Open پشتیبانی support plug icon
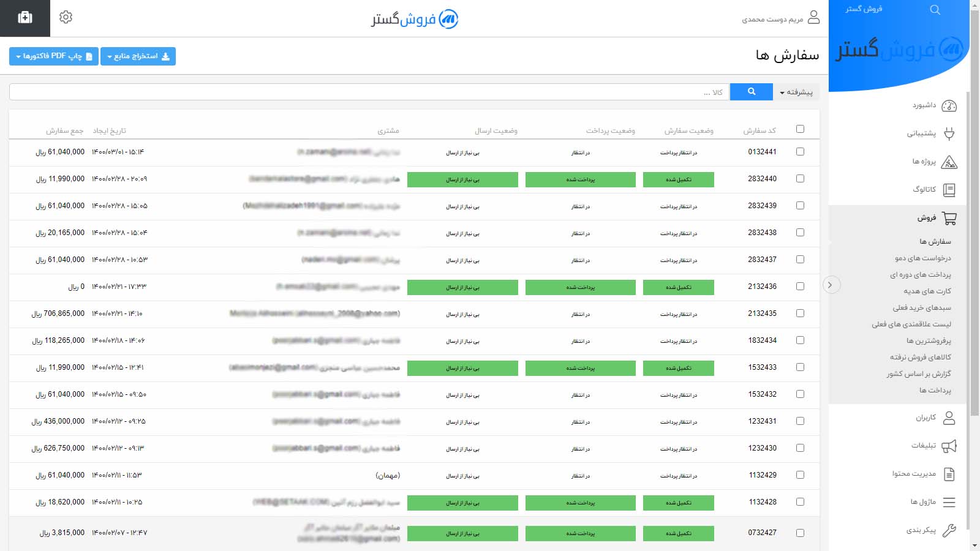Screen dimensions: 980x551 coord(949,134)
